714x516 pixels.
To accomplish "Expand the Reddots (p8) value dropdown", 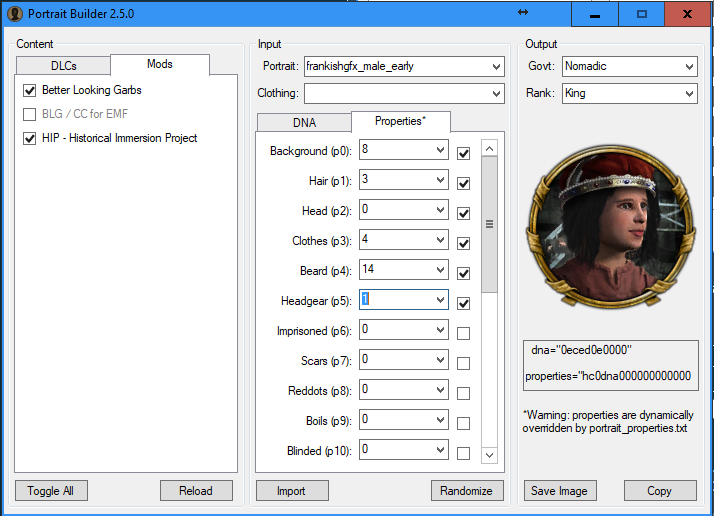I will pos(440,390).
